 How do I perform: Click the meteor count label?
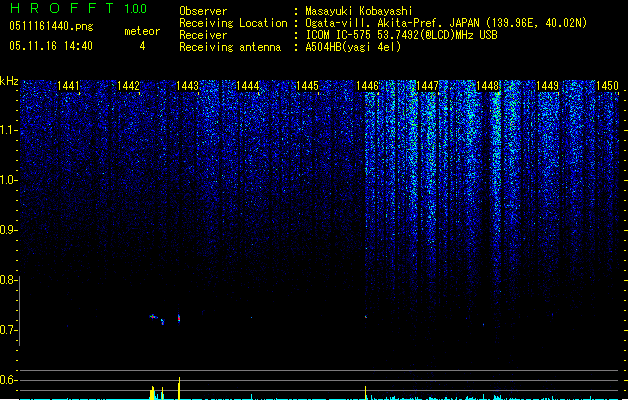(x=142, y=31)
